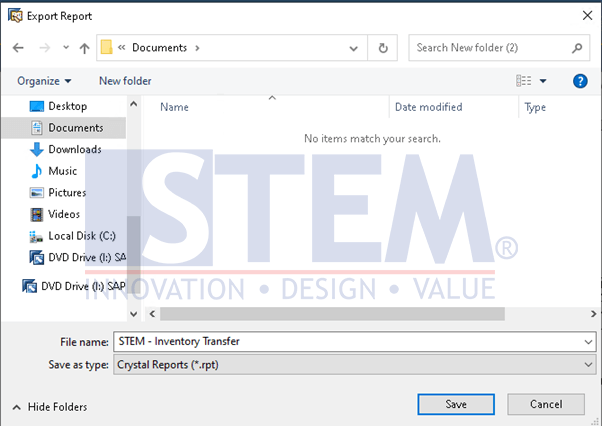
Task: Go back using the back arrow
Action: click(x=18, y=48)
